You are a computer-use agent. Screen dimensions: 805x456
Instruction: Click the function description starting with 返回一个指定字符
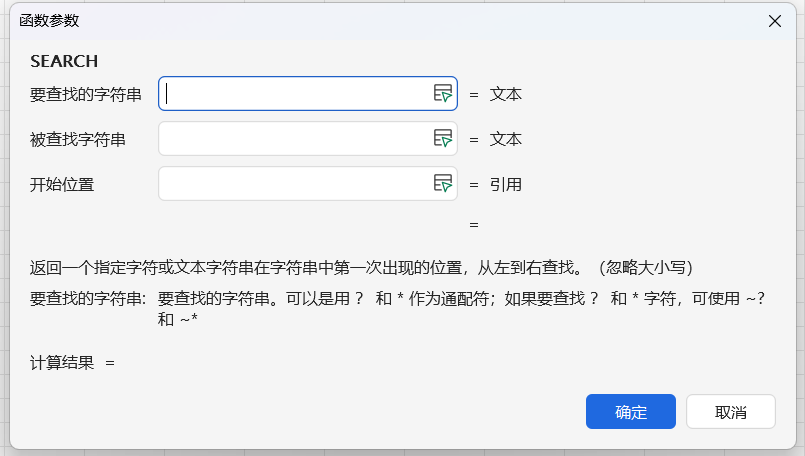point(361,268)
